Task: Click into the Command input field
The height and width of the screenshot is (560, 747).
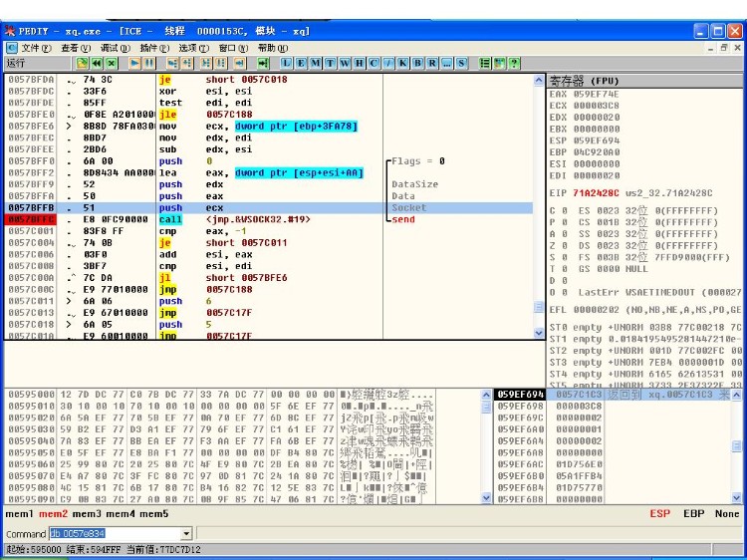Action: click(116, 533)
